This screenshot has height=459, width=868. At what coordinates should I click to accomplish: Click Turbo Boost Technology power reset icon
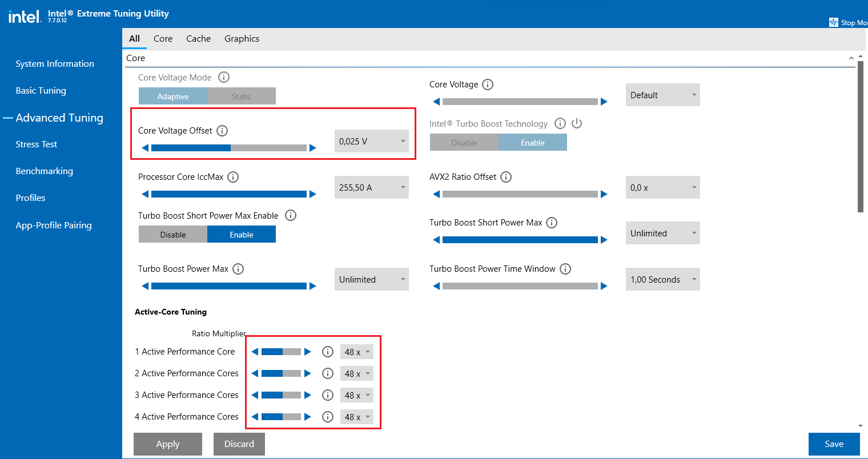577,123
